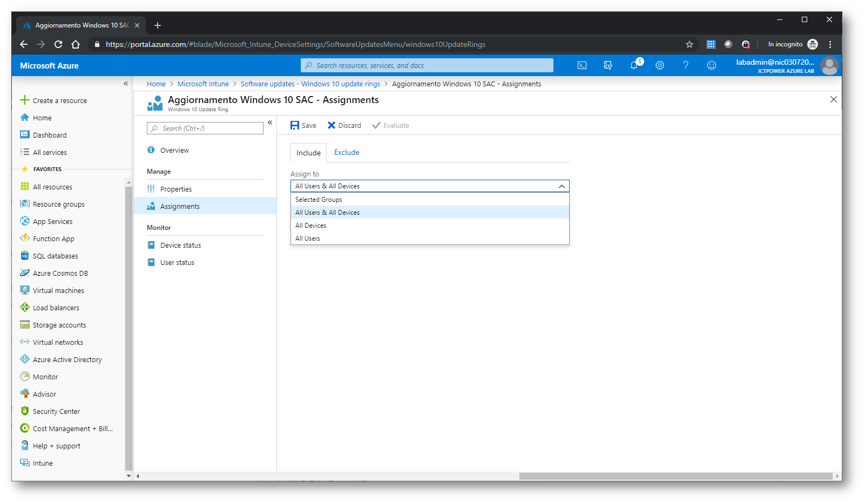This screenshot has height=504, width=865.
Task: Open Home in left sidebar
Action: click(x=36, y=118)
